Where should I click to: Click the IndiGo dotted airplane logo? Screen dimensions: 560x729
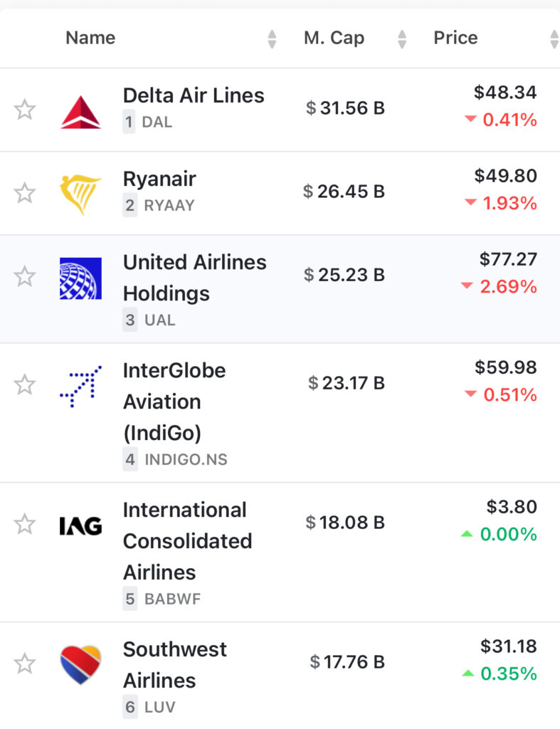pos(80,387)
